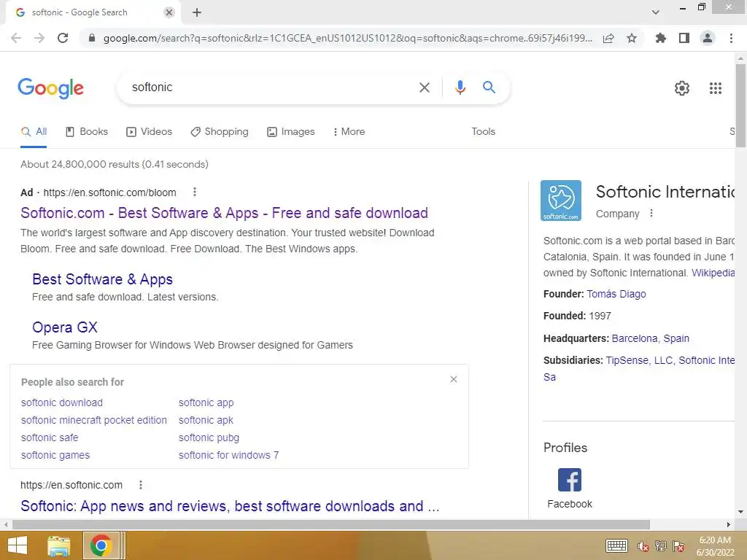Open the Action Center flag tray icon
This screenshot has width=747, height=560.
pos(678,546)
